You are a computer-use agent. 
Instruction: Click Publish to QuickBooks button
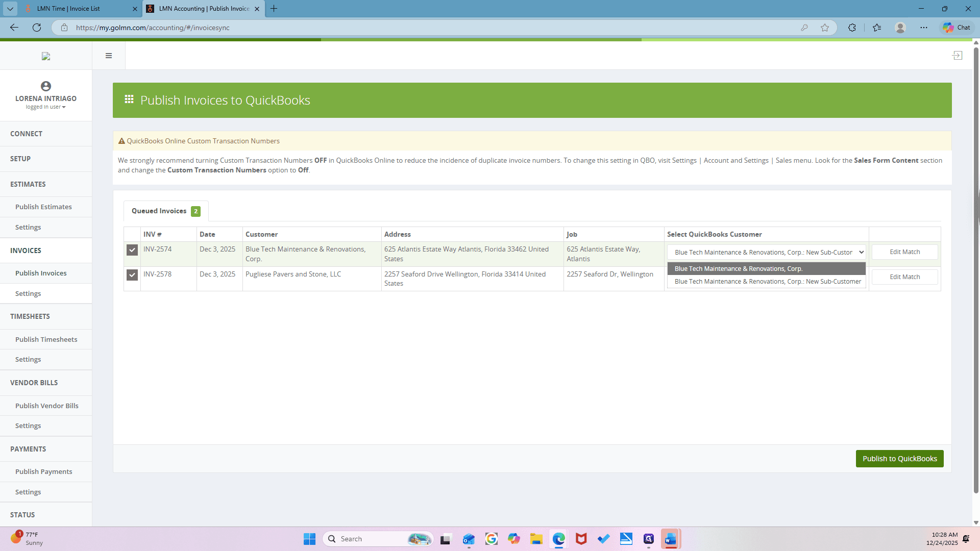pos(899,459)
